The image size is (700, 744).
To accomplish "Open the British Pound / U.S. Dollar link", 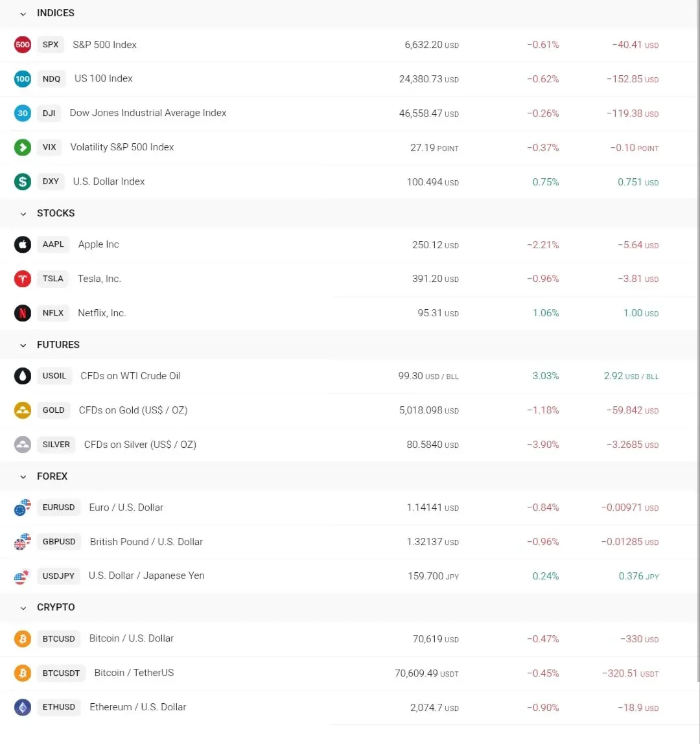I will pyautogui.click(x=146, y=542).
